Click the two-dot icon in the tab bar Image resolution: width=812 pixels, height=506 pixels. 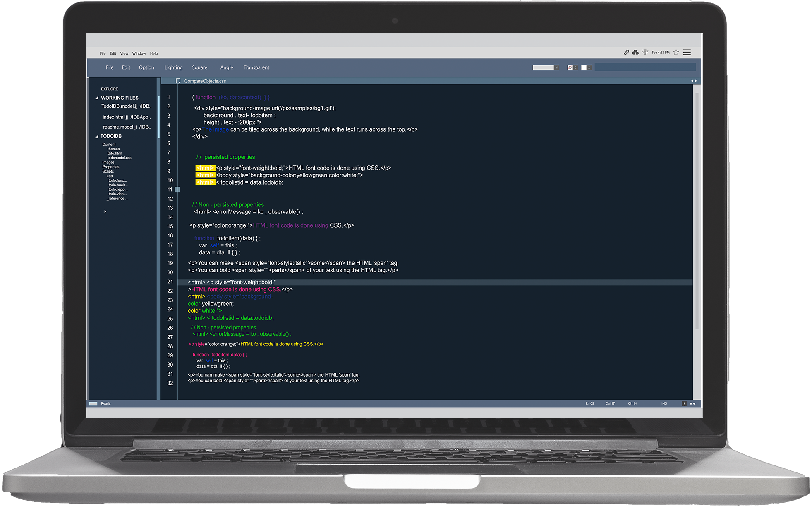pos(694,81)
